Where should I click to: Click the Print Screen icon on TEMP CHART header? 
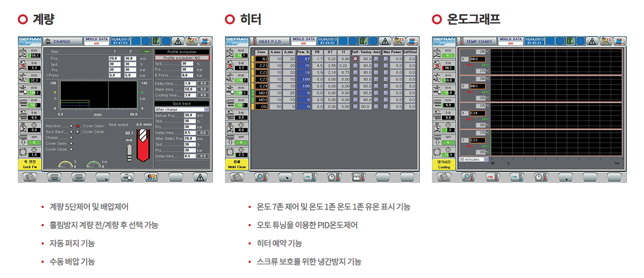click(x=619, y=41)
